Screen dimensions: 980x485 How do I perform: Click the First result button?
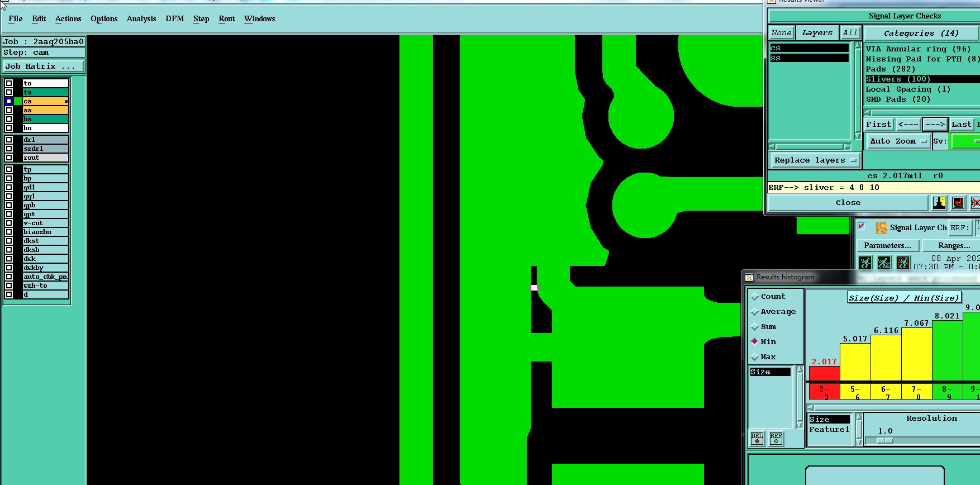coord(879,125)
